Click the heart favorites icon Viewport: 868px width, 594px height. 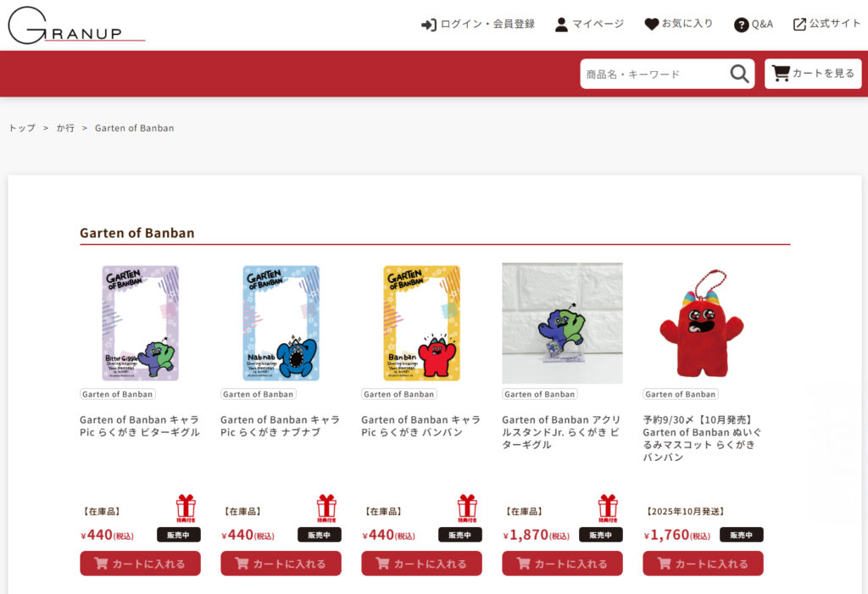tap(652, 24)
